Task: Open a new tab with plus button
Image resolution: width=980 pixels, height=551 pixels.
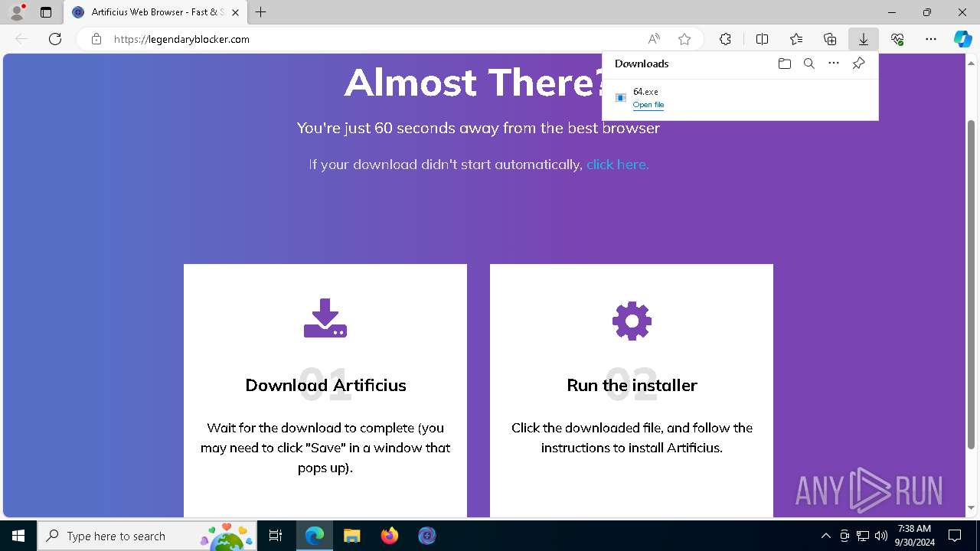Action: (261, 12)
